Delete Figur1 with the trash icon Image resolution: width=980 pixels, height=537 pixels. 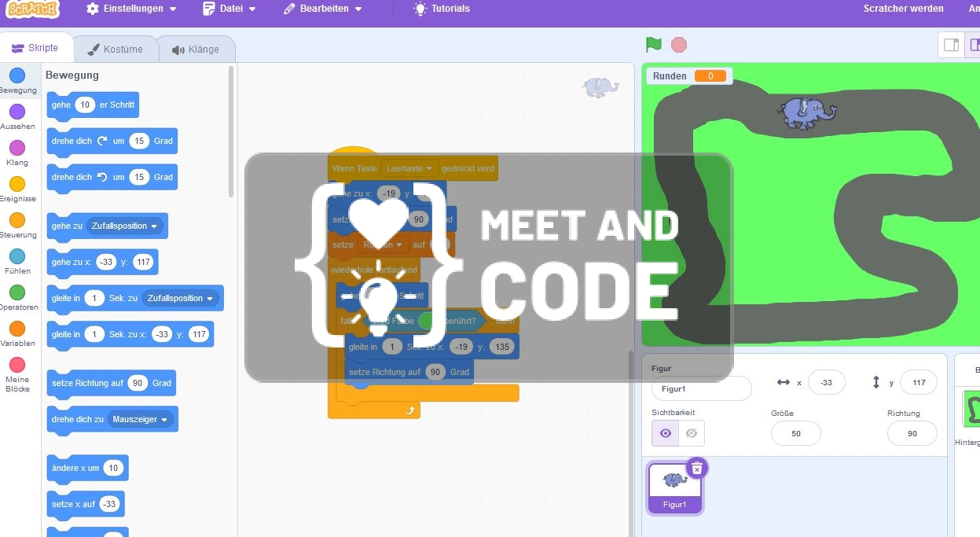click(697, 468)
